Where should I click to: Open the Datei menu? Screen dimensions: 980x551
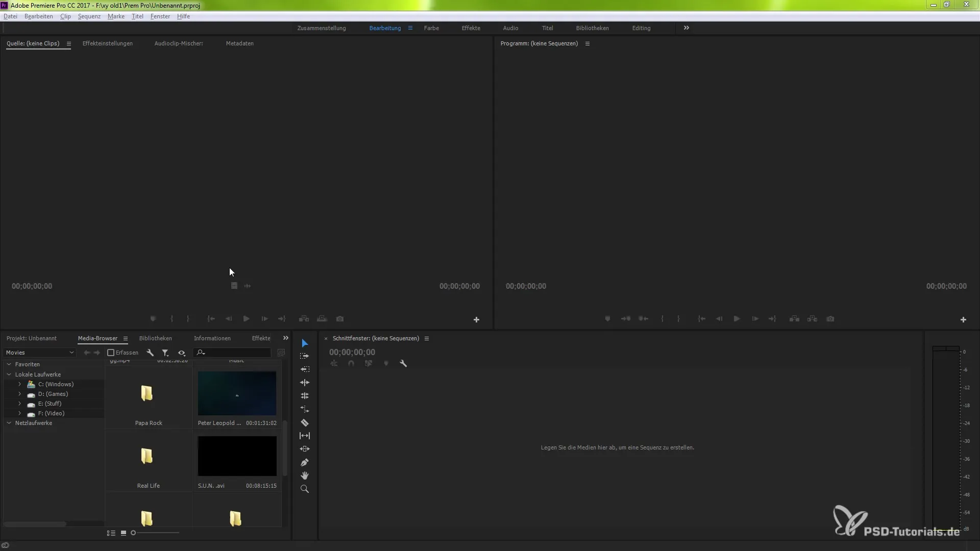click(x=10, y=16)
